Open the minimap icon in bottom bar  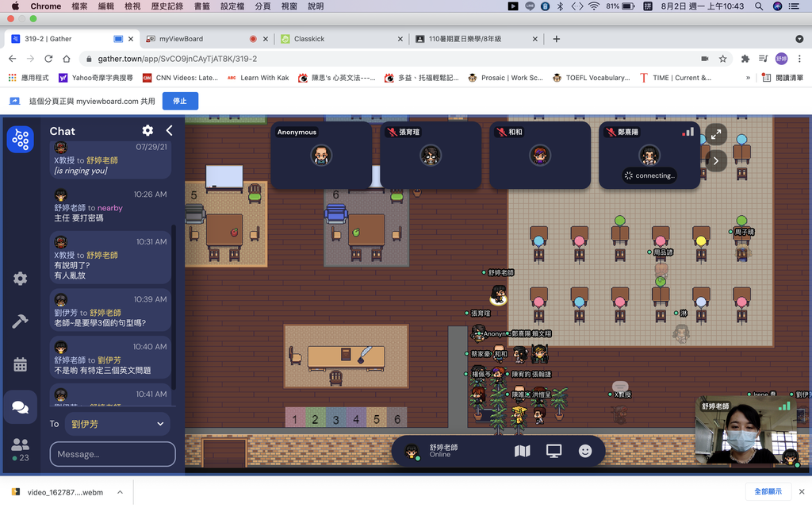coord(522,451)
